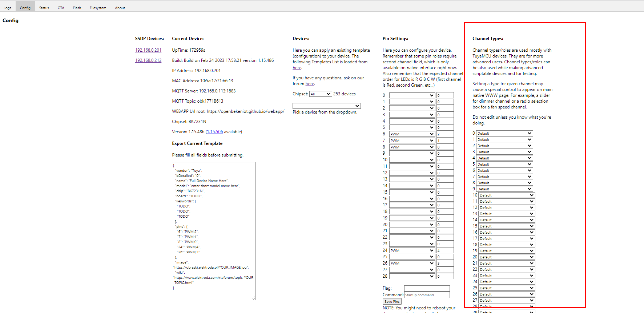The height and width of the screenshot is (313, 644).
Task: Click pin 26 channel number field
Action: (x=445, y=263)
